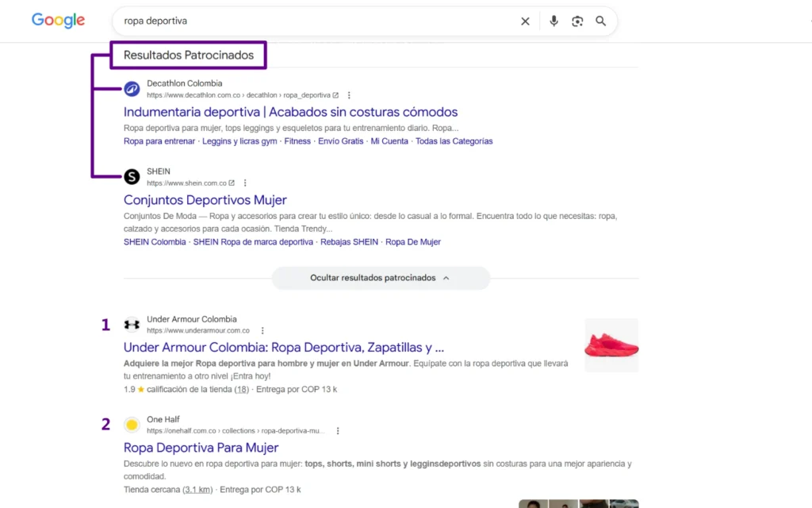
Task: Click the '(3.1 km)' nearby store distance
Action: [197, 489]
